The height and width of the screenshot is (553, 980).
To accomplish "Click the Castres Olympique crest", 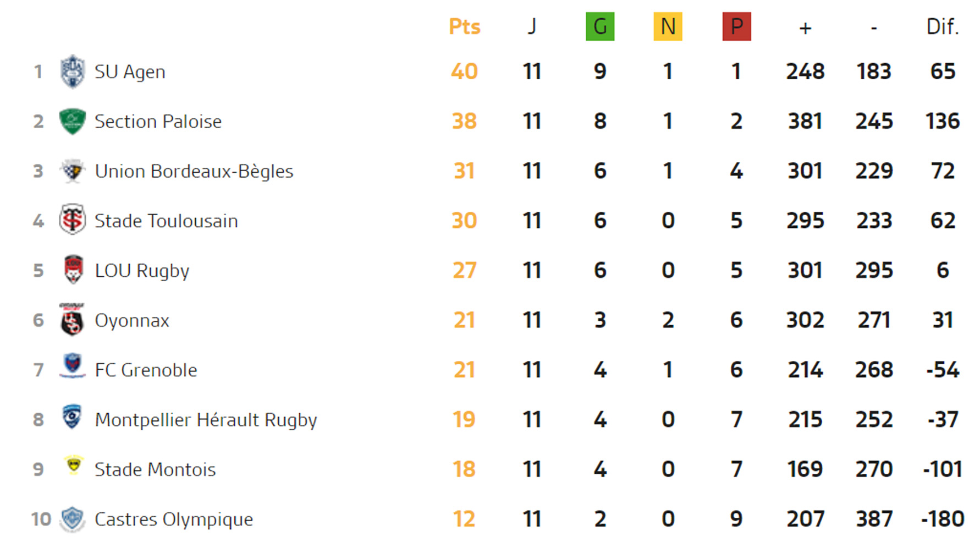I will [x=72, y=519].
